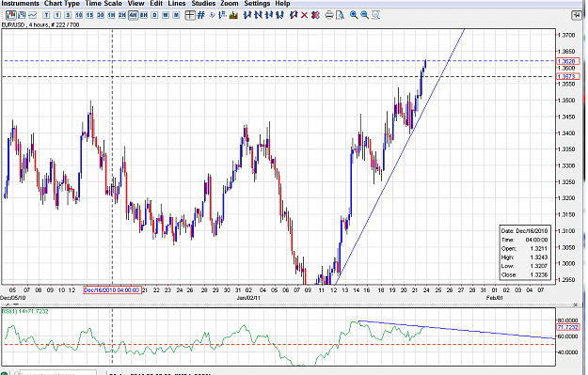Click the mouse pointer mode icon

(212, 15)
